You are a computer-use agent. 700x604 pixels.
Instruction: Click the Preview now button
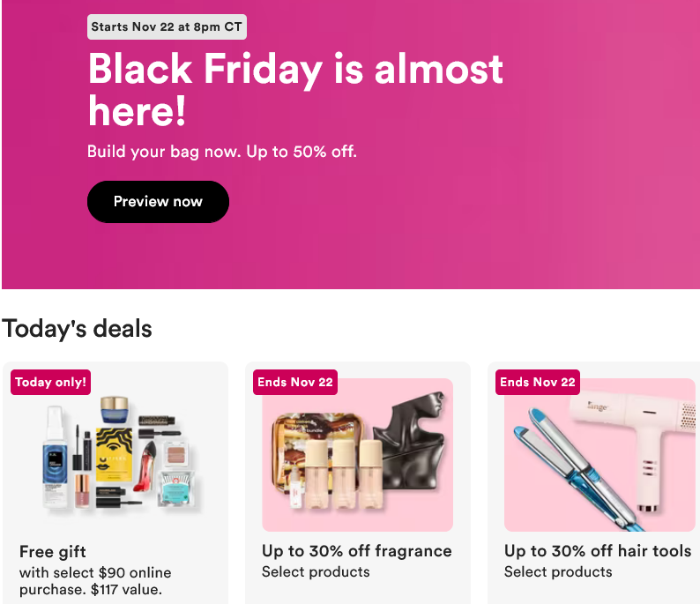click(x=158, y=202)
